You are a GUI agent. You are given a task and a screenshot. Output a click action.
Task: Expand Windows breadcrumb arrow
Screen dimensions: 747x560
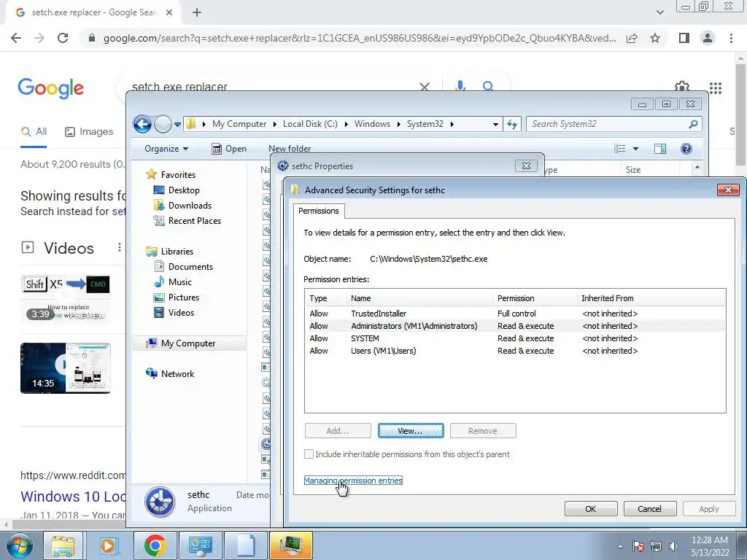(398, 124)
